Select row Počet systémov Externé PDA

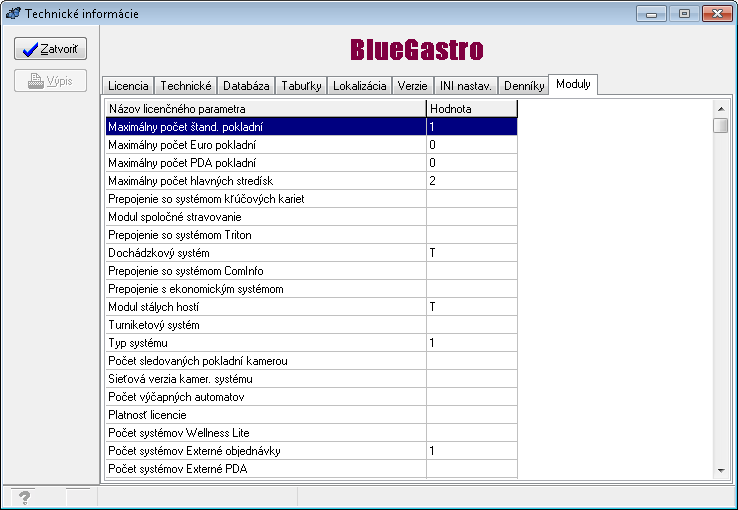coord(312,469)
